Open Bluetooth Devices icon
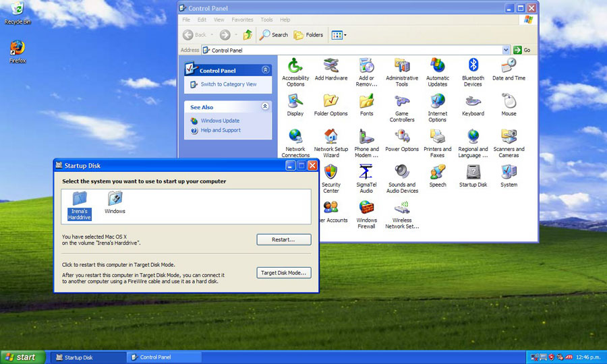 [473, 72]
